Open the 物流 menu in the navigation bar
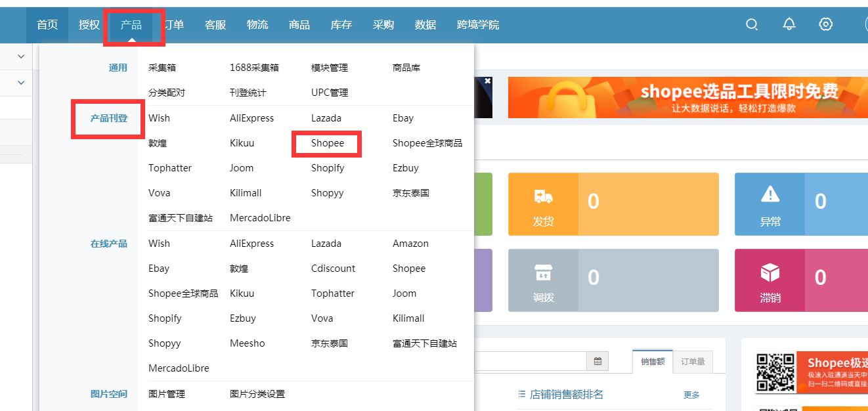The width and height of the screenshot is (868, 411). [x=257, y=25]
